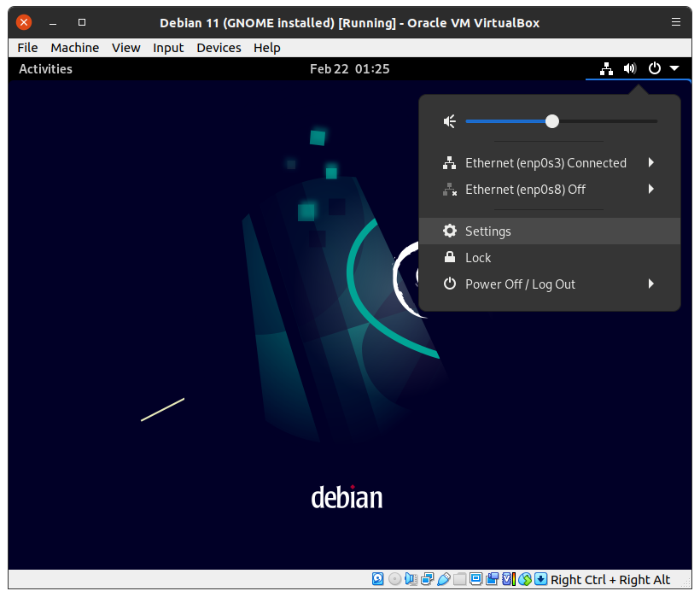Screen dimensions: 700x597
Task: Click the optical drive status icon
Action: (394, 580)
